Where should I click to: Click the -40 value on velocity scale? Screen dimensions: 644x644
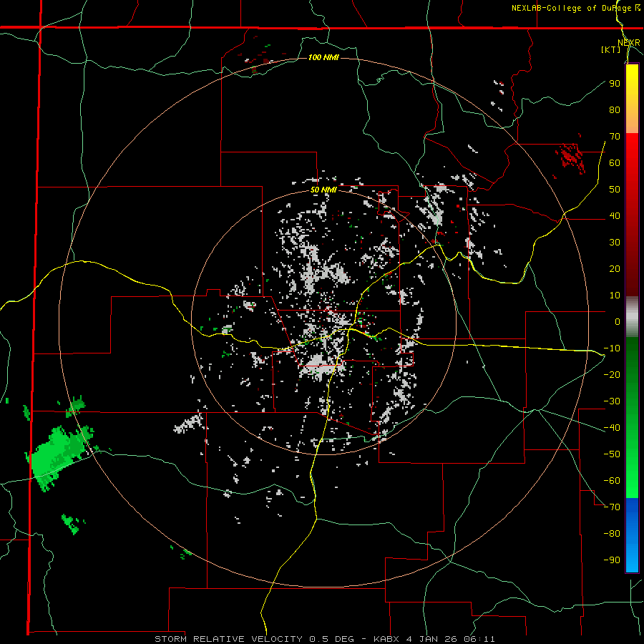click(x=612, y=428)
